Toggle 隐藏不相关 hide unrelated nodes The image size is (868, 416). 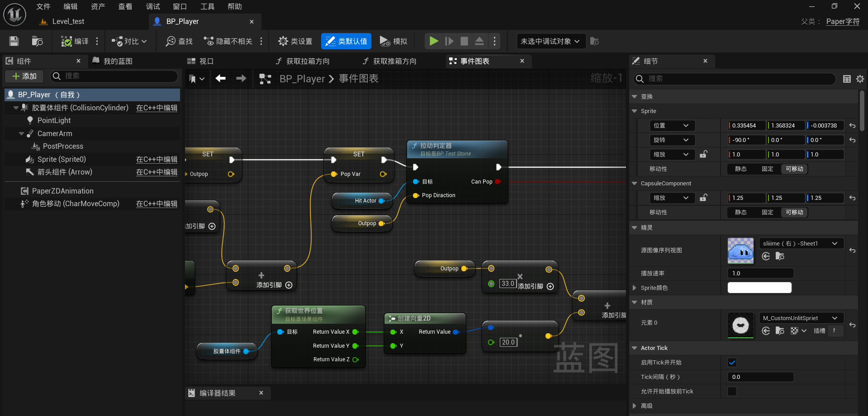pyautogui.click(x=228, y=41)
